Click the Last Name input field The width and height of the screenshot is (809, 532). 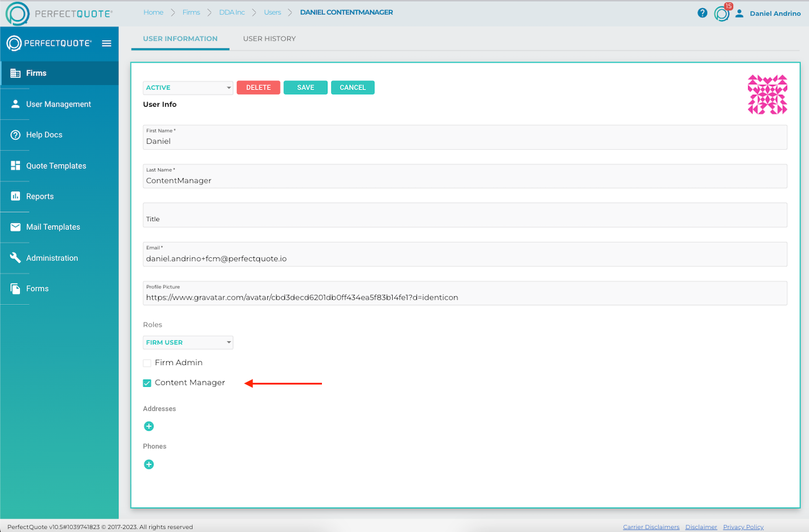(x=465, y=176)
